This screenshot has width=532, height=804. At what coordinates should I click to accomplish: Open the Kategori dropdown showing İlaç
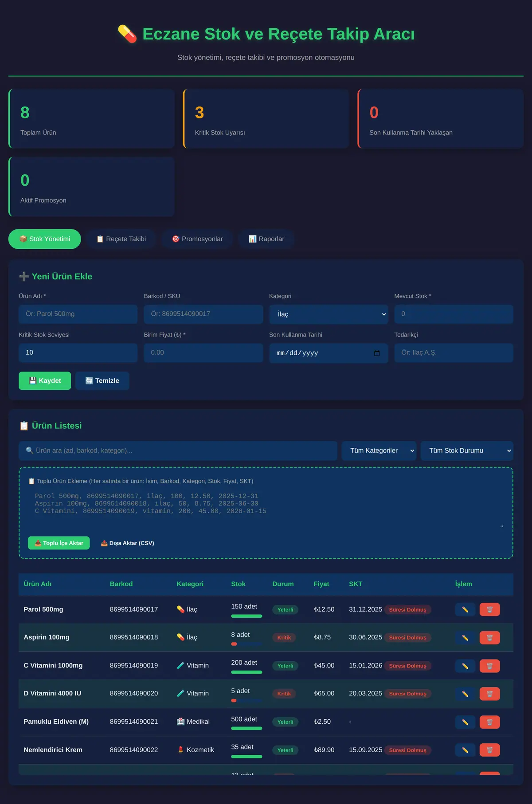point(329,314)
